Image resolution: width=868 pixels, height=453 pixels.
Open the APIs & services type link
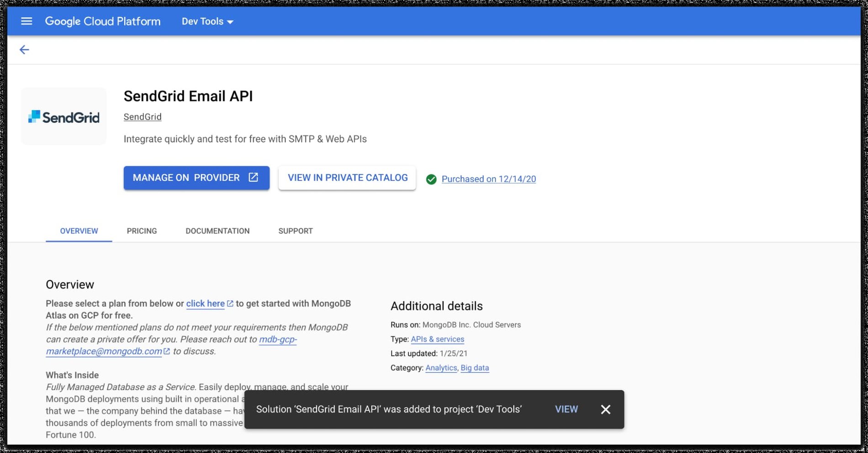point(438,339)
